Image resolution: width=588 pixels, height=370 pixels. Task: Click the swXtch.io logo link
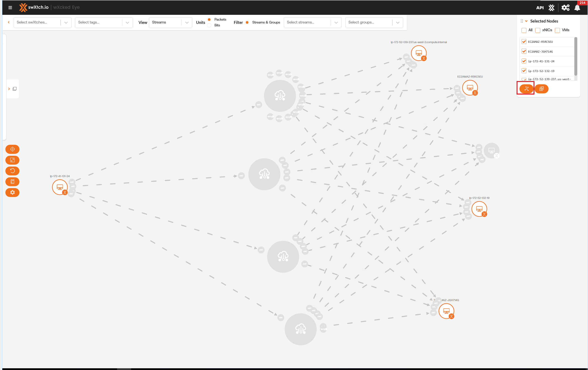[34, 7]
